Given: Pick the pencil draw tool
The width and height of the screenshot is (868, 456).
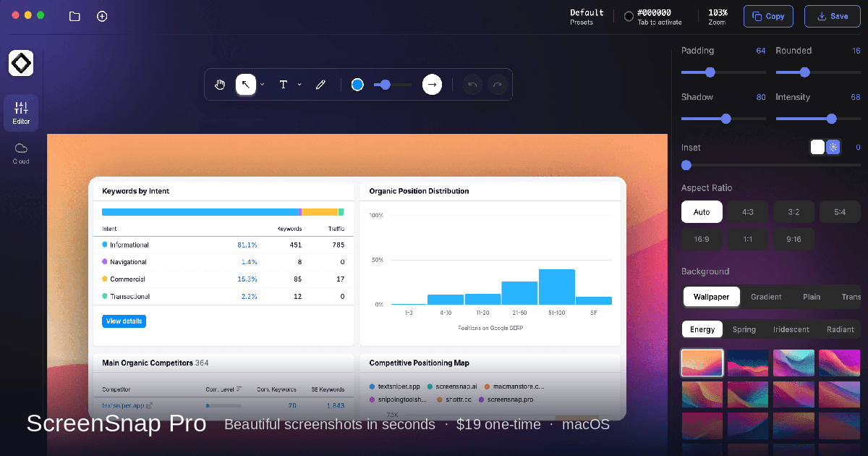Looking at the screenshot, I should pyautogui.click(x=320, y=85).
